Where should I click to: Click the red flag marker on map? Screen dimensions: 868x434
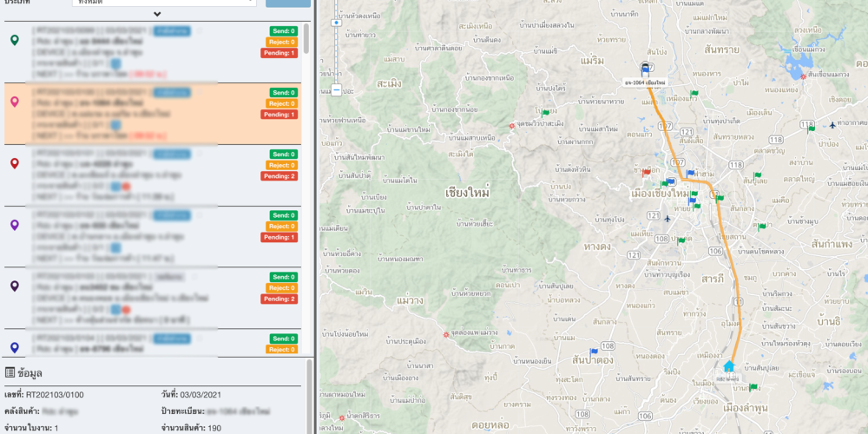[x=647, y=172]
